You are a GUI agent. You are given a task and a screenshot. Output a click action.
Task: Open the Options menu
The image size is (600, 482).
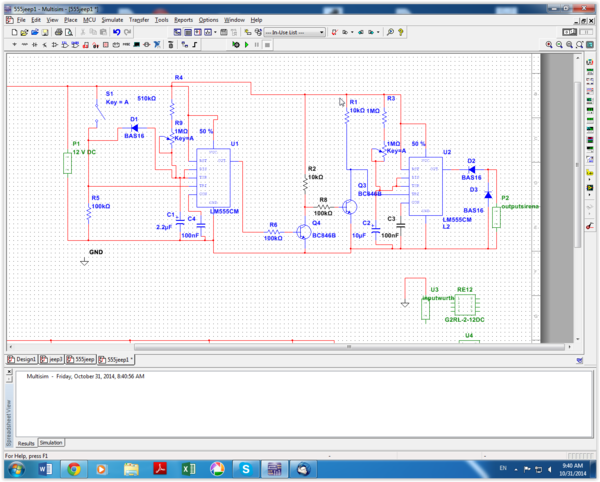point(208,20)
